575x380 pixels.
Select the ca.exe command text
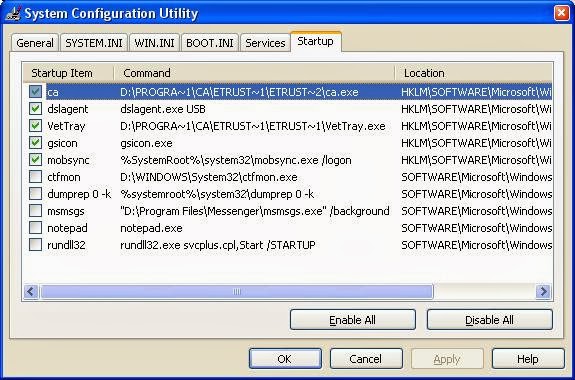coord(239,92)
